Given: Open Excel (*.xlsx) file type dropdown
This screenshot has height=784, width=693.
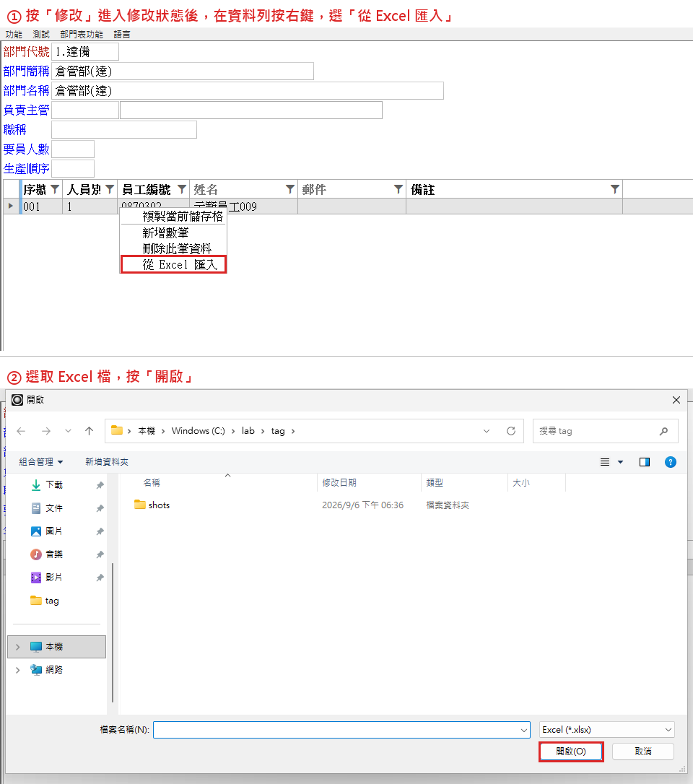Looking at the screenshot, I should tap(607, 730).
